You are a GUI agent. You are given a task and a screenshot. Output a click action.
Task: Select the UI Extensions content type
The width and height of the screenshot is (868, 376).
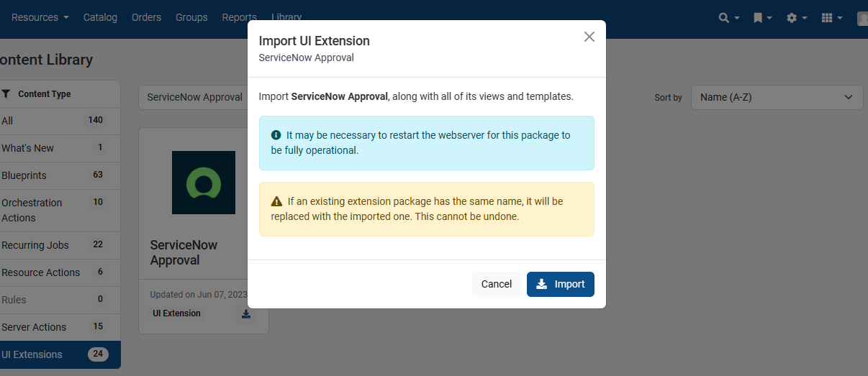click(x=32, y=354)
